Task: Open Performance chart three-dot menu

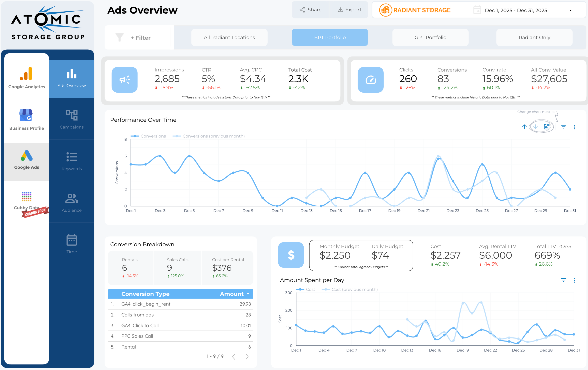Action: [574, 127]
